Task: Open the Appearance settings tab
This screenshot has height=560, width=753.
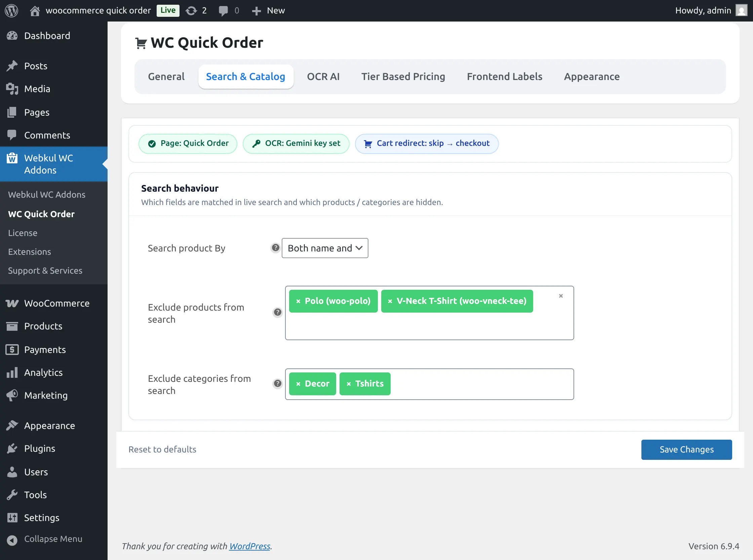Action: (x=592, y=77)
